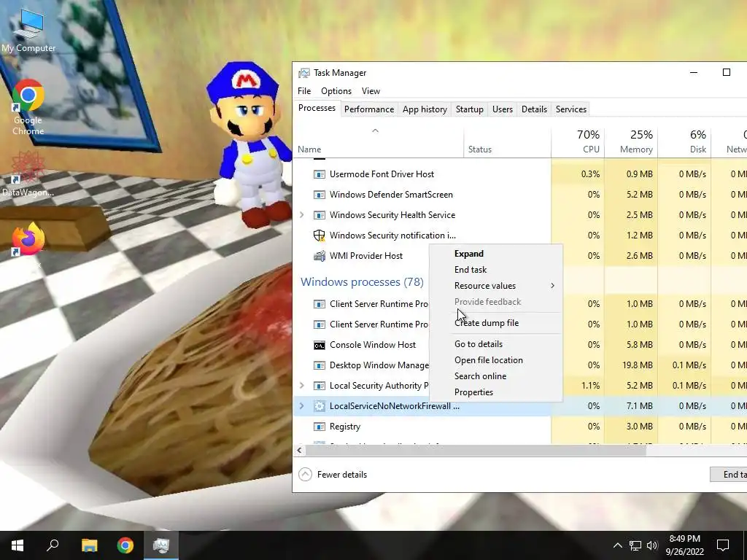The width and height of the screenshot is (747, 560).
Task: Switch to Startup tab
Action: (x=470, y=109)
